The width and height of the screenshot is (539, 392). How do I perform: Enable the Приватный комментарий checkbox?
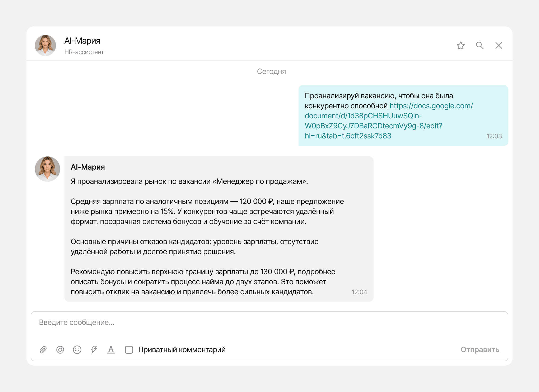(x=129, y=350)
